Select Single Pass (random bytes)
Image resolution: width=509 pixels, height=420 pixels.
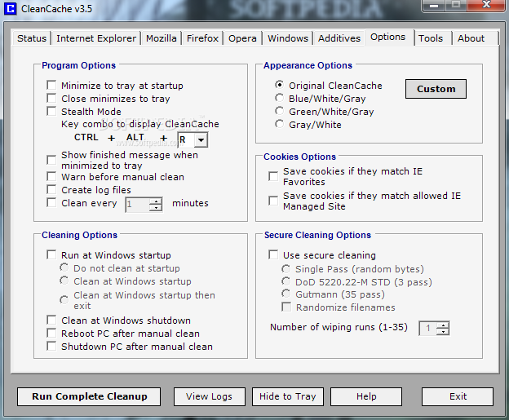tap(286, 269)
